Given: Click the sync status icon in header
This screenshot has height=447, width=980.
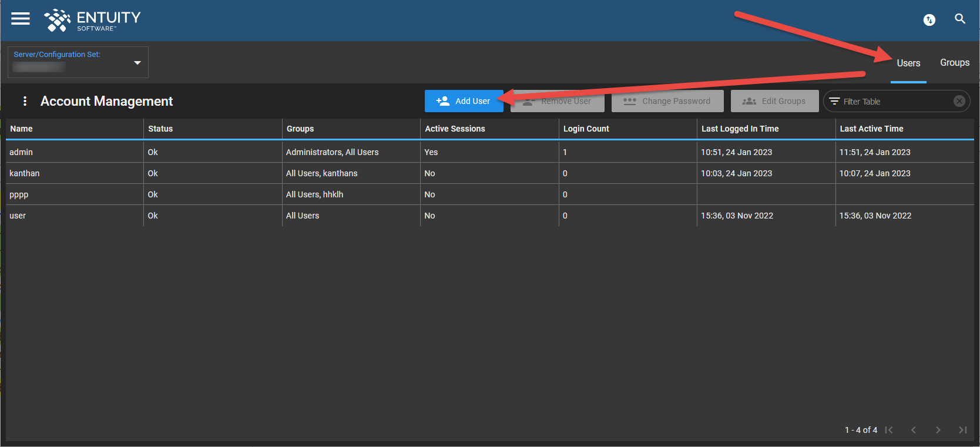Looking at the screenshot, I should pos(929,20).
